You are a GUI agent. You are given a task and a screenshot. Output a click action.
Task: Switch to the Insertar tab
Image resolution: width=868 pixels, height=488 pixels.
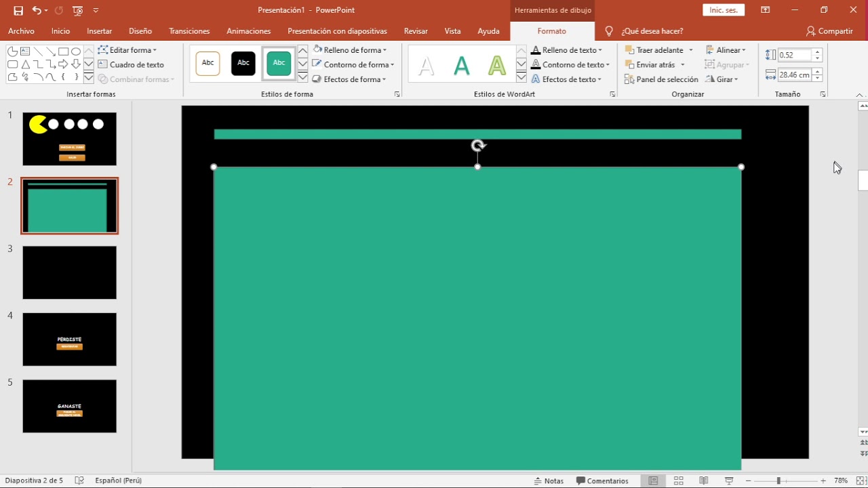100,31
